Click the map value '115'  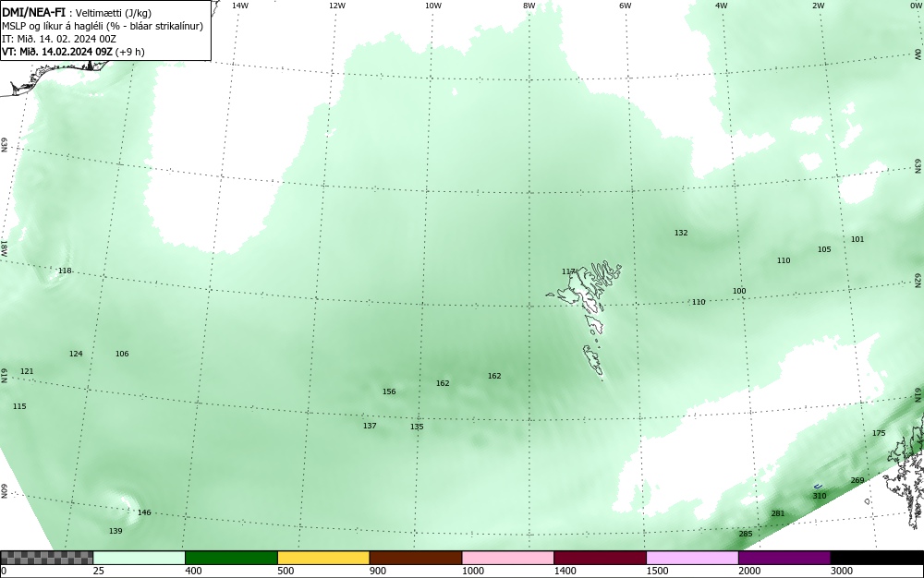pos(19,406)
